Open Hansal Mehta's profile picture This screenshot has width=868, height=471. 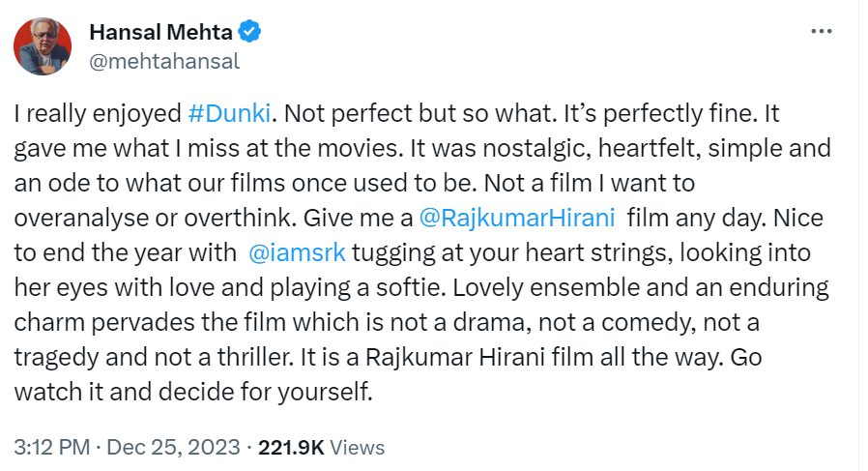tap(43, 46)
